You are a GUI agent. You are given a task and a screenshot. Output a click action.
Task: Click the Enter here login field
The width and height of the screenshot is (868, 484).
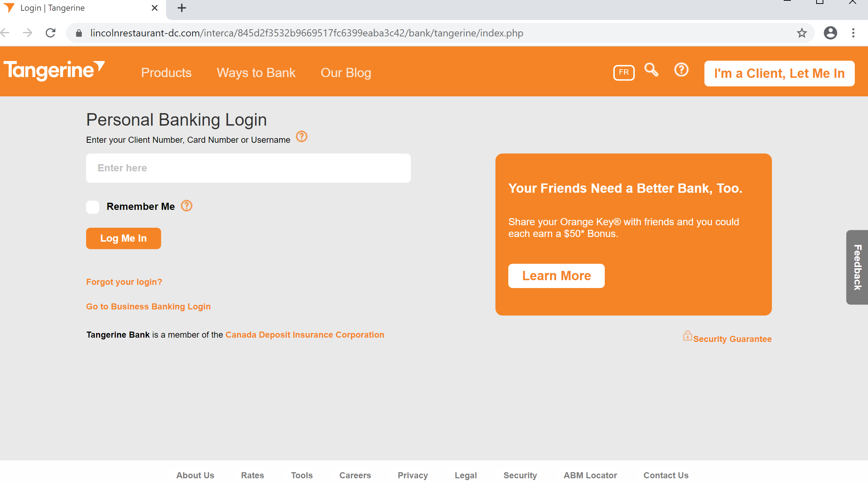click(x=248, y=168)
